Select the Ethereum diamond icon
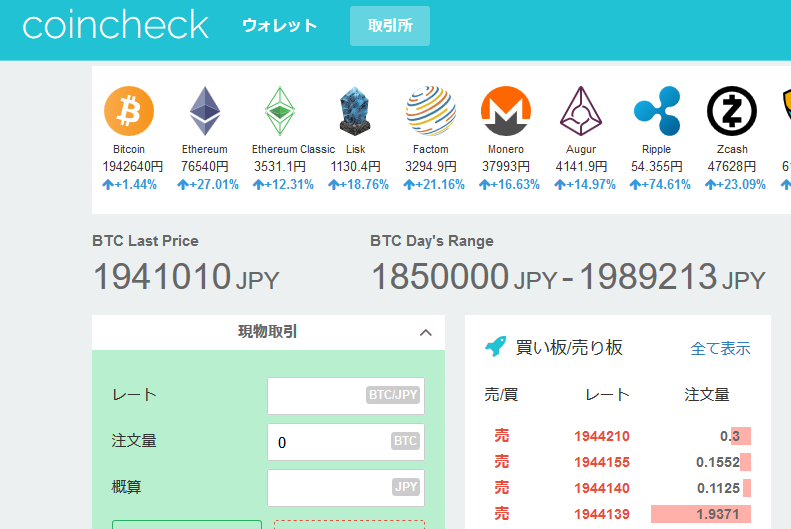The width and height of the screenshot is (791, 529). pyautogui.click(x=205, y=111)
